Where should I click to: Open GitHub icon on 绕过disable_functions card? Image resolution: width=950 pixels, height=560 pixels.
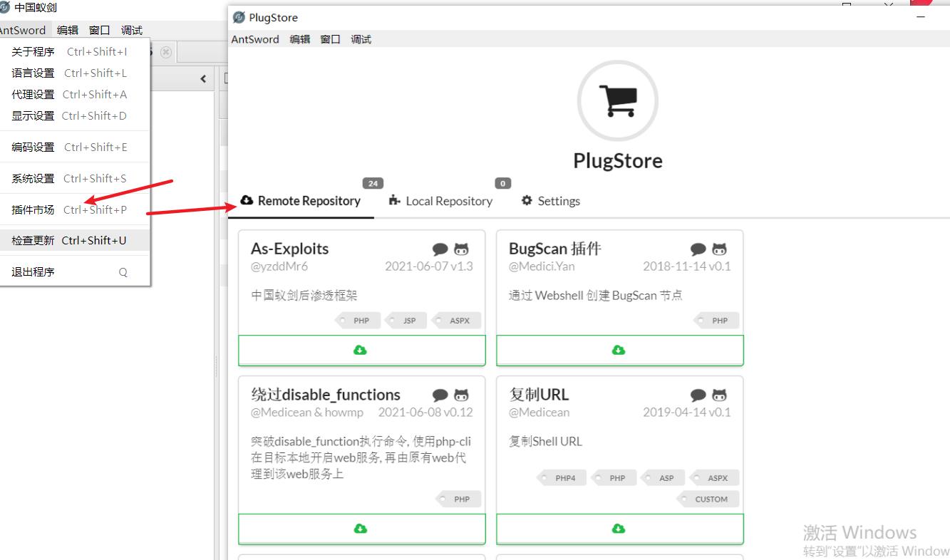462,395
